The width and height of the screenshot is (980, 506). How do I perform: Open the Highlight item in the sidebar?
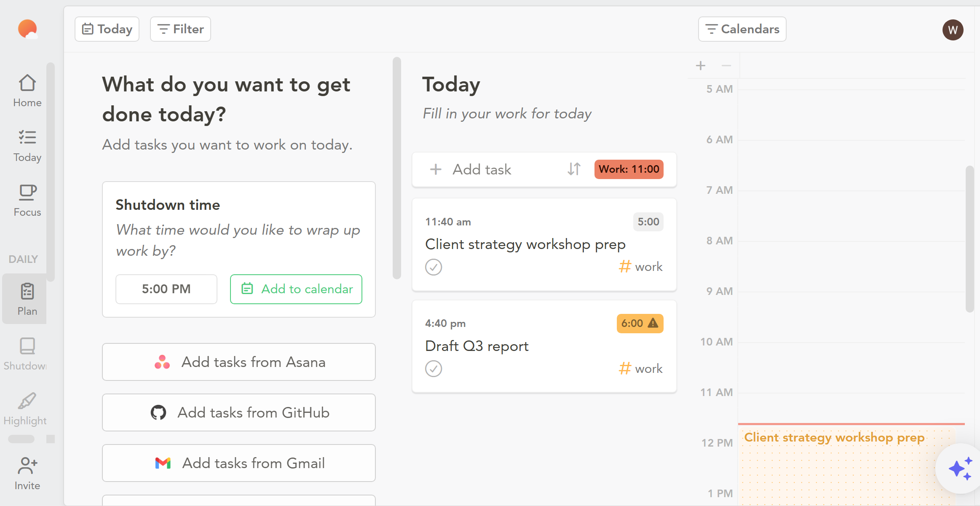coord(24,409)
